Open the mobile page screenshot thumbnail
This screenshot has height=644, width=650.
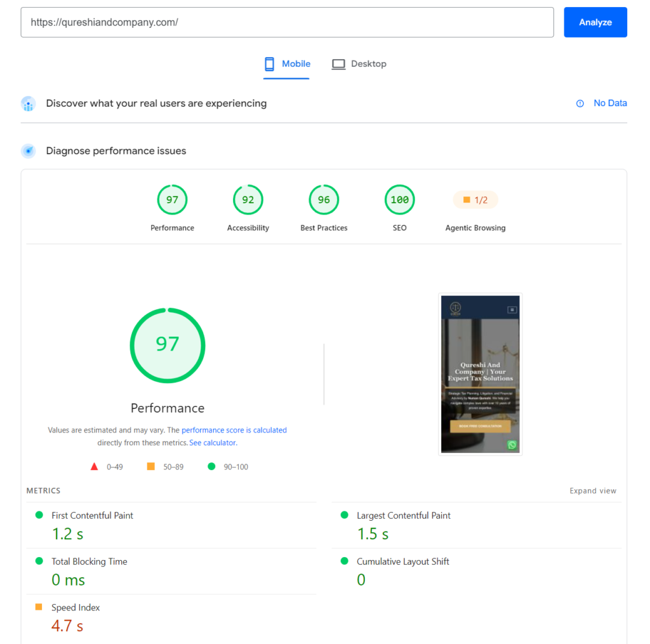480,374
